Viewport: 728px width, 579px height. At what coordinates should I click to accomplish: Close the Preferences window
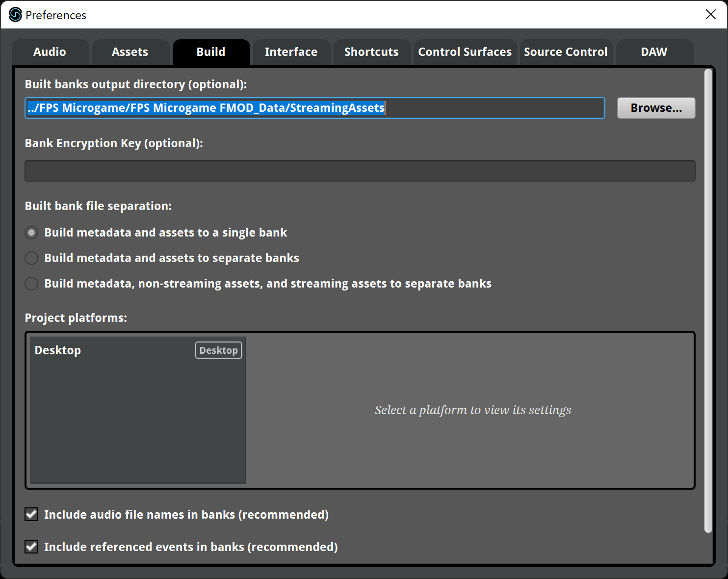tap(711, 15)
